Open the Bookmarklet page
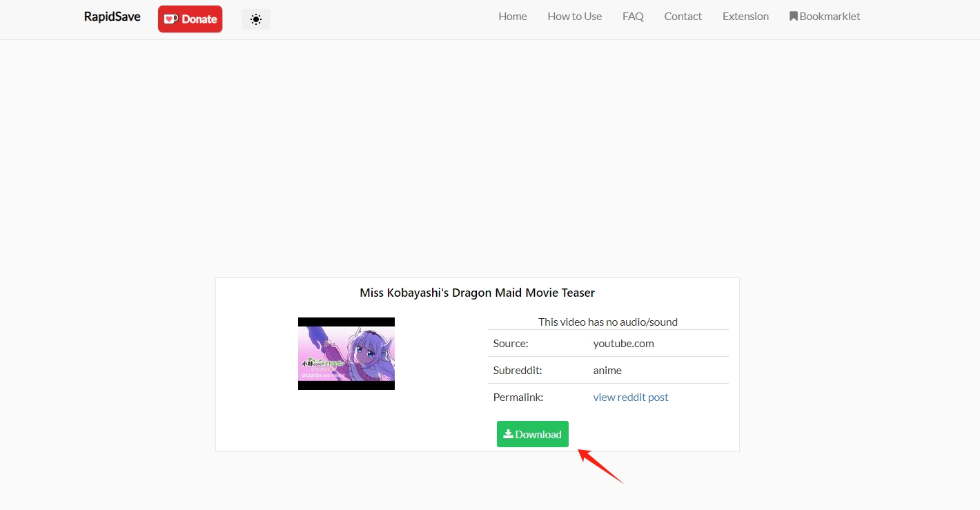This screenshot has width=980, height=510. point(825,17)
